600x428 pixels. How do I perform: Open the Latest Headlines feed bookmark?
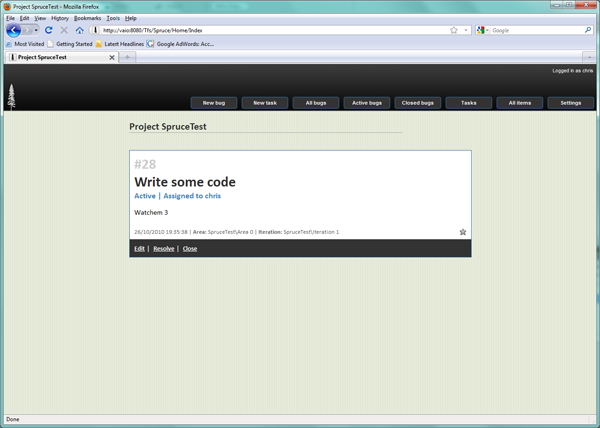pyautogui.click(x=120, y=44)
